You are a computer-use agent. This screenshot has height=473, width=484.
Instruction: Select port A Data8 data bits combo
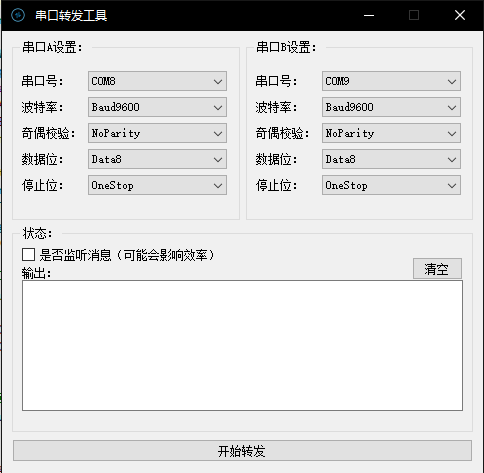(x=157, y=159)
